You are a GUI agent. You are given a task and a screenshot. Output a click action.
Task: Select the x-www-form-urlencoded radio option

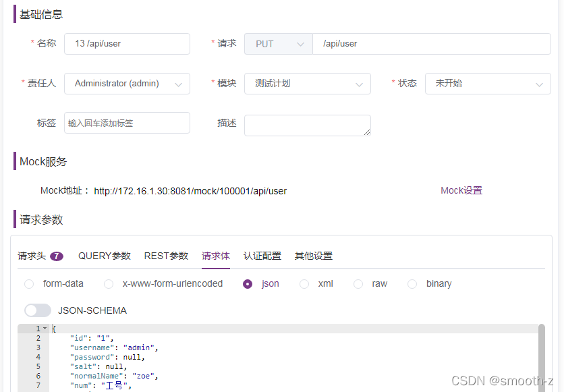point(109,284)
